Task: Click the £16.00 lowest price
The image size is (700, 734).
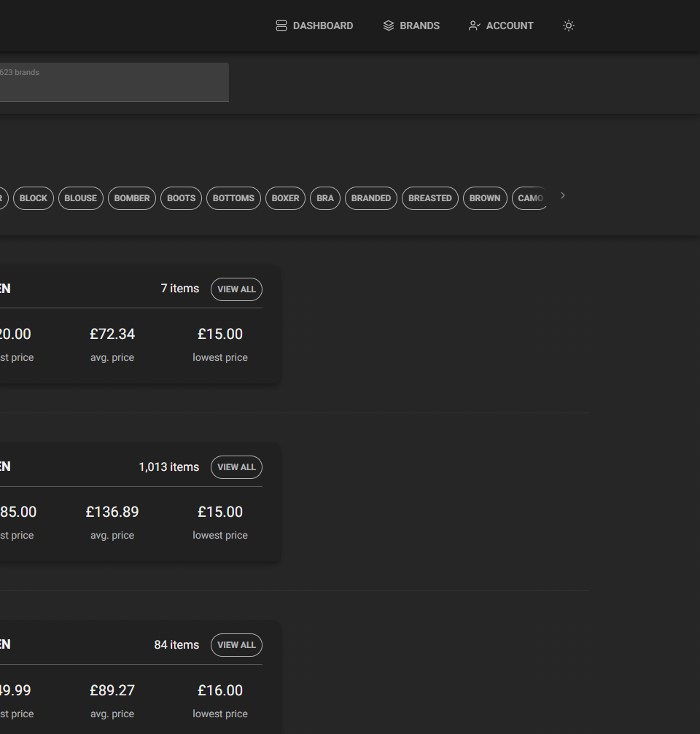Action: tap(220, 690)
